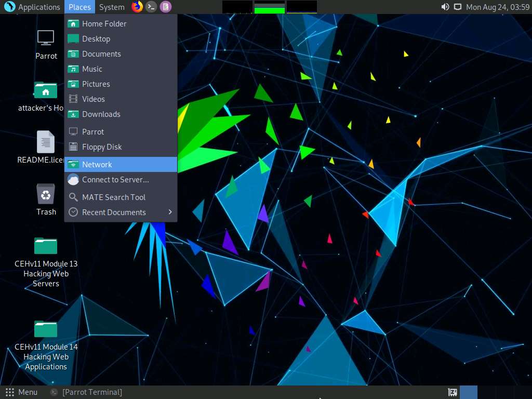This screenshot has height=399, width=532.
Task: Click the 'Pictures' label in Places menu
Action: (96, 84)
